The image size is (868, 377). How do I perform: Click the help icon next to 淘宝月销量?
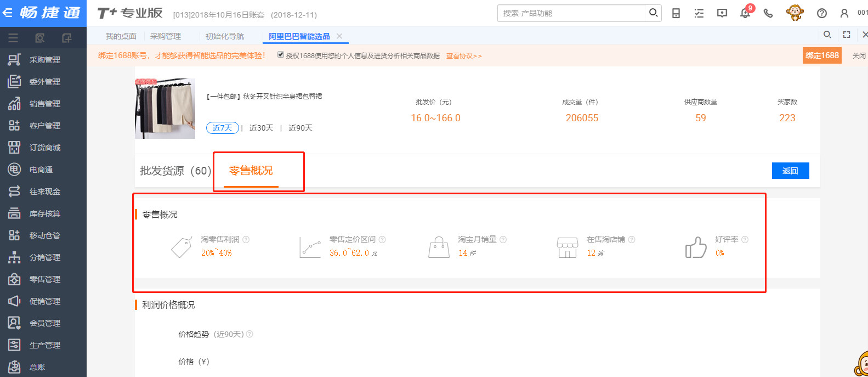(x=503, y=239)
